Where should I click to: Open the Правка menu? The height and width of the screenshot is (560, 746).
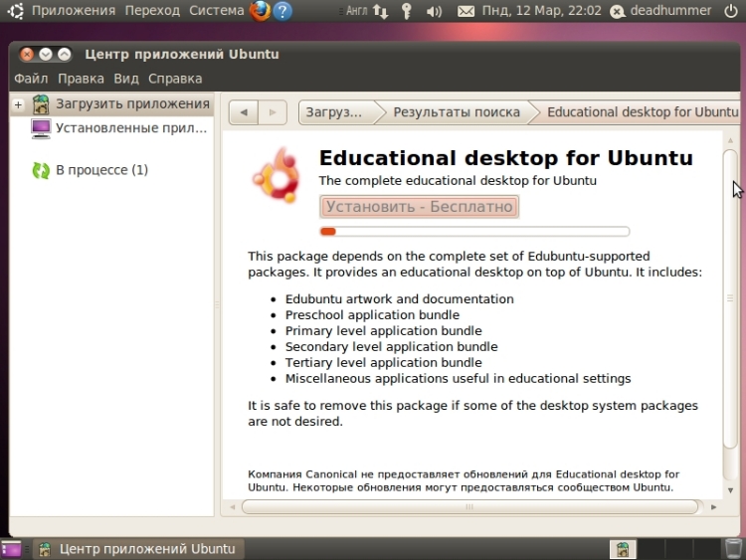[x=81, y=79]
